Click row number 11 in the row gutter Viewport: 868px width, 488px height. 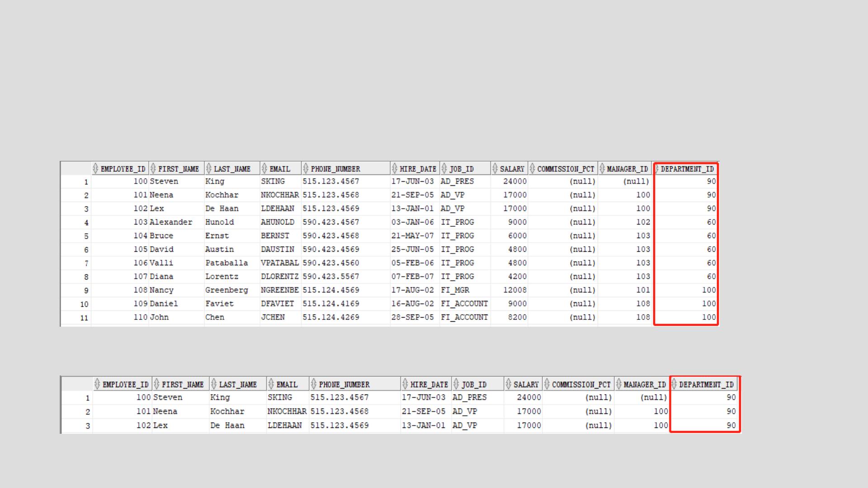click(x=84, y=318)
